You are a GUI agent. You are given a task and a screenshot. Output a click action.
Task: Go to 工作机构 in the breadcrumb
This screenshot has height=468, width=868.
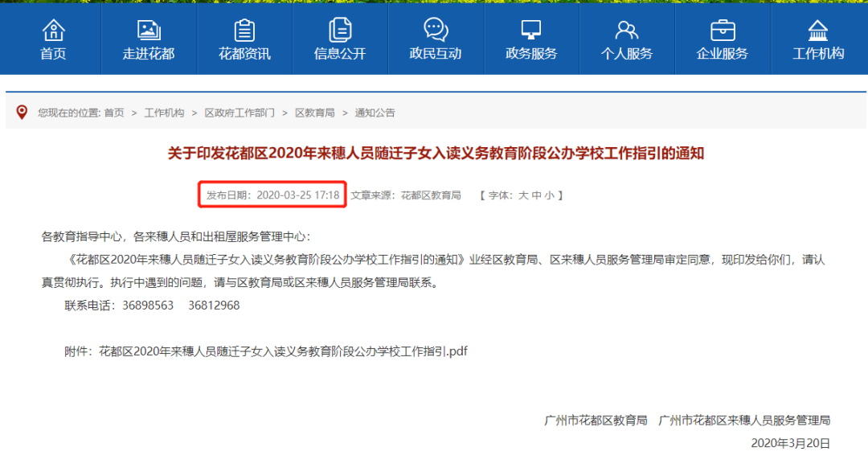164,113
